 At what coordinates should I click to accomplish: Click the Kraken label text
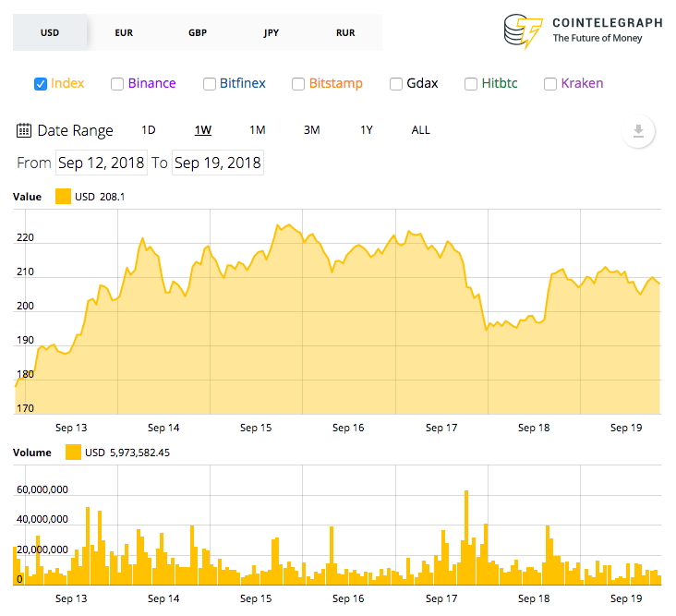tap(582, 83)
